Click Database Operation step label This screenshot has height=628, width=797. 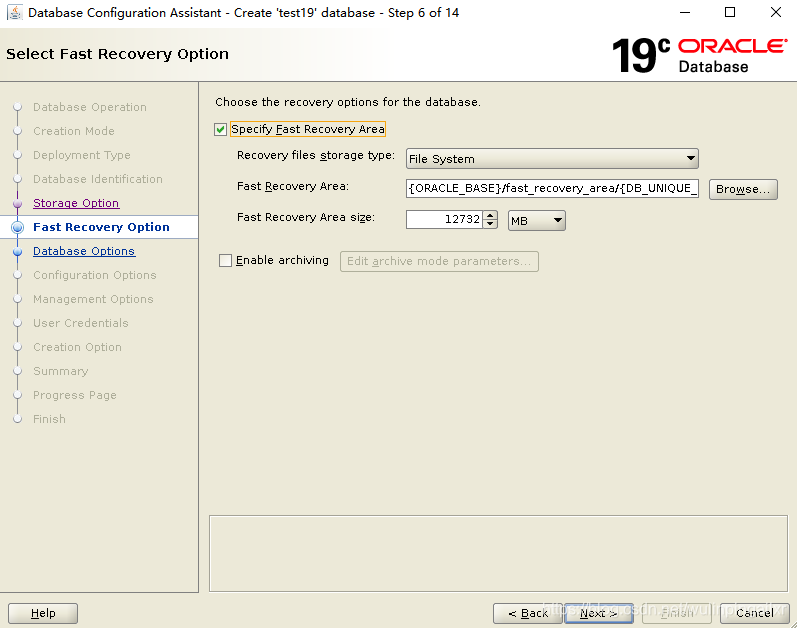(x=90, y=107)
